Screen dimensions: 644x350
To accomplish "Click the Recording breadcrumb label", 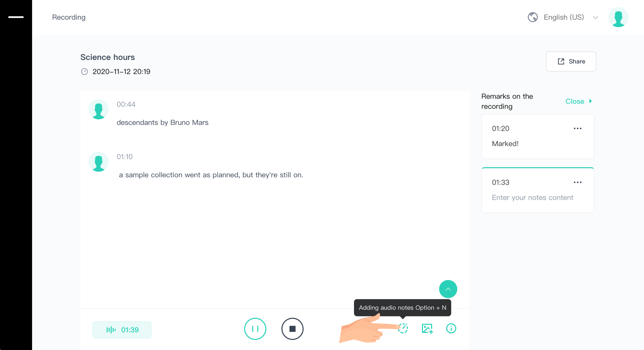I will [x=69, y=17].
